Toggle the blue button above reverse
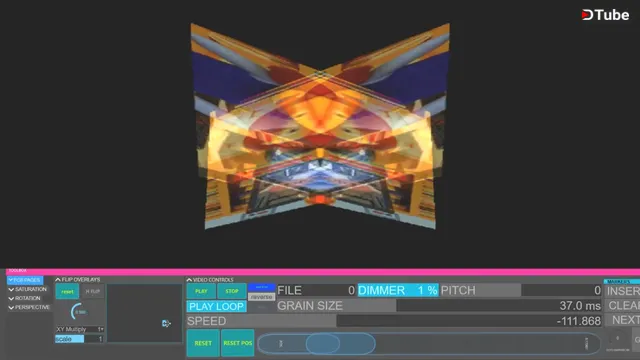 tap(262, 287)
